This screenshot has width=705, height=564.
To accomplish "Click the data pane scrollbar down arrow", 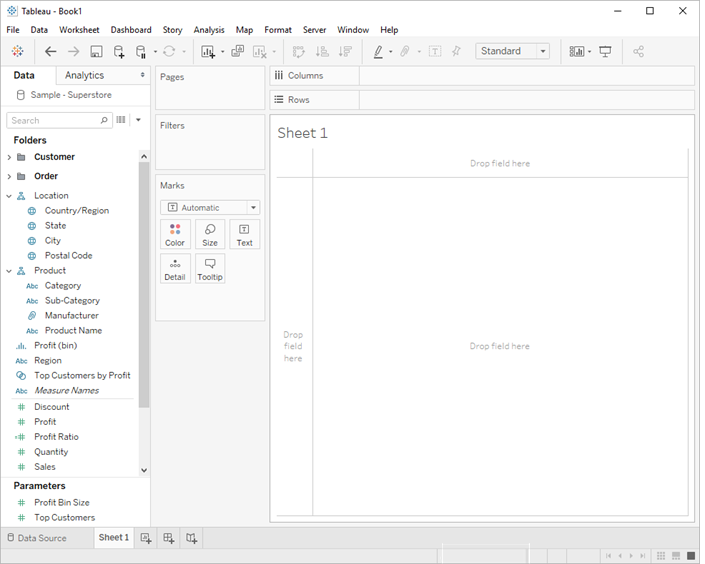I will tap(144, 470).
